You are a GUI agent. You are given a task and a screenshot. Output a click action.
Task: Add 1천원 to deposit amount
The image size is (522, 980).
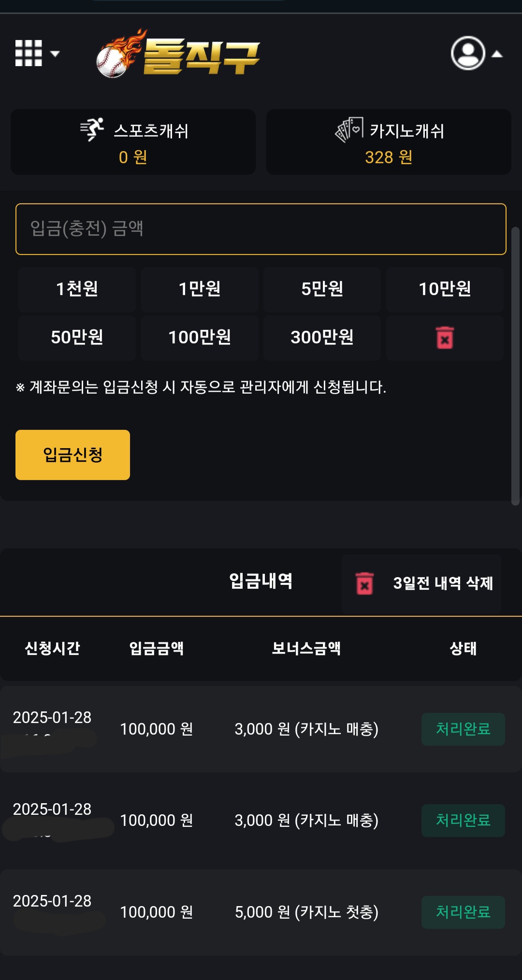(x=77, y=289)
